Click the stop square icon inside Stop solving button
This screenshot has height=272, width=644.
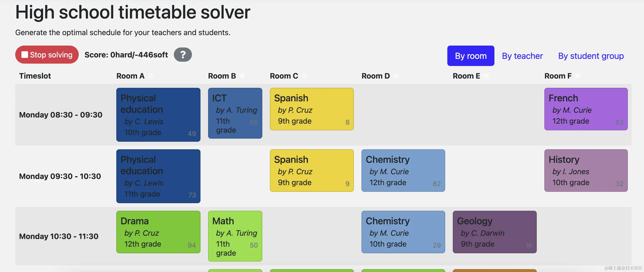pyautogui.click(x=25, y=54)
